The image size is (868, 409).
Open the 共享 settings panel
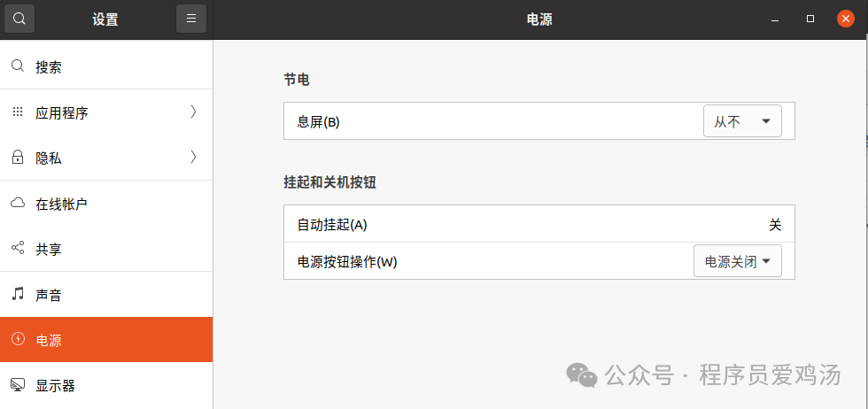click(x=49, y=250)
